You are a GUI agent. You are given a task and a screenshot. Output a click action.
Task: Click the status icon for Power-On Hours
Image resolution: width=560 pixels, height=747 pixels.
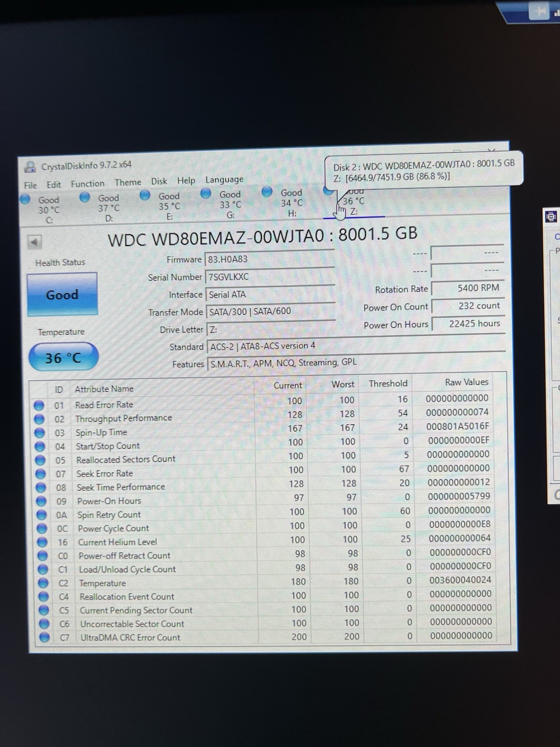[x=42, y=501]
